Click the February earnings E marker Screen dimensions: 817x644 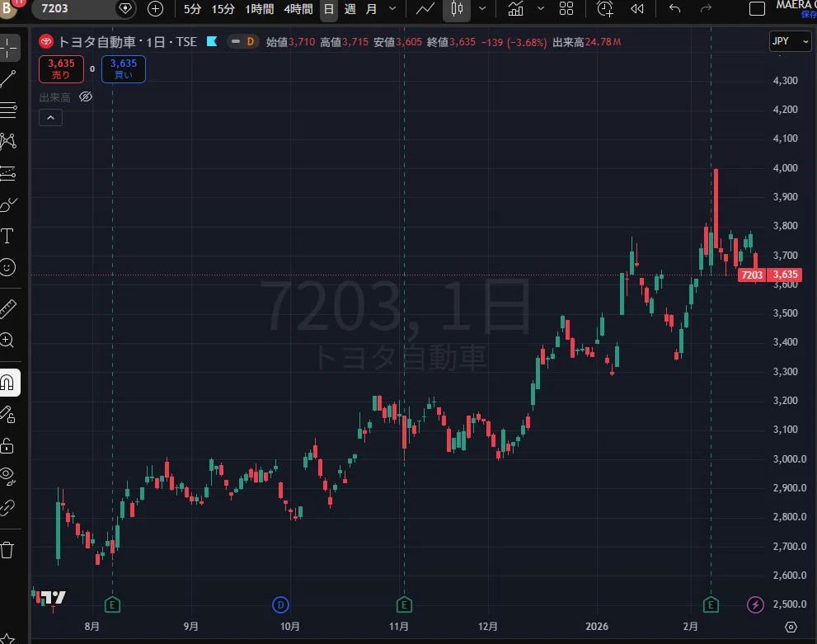coord(711,605)
